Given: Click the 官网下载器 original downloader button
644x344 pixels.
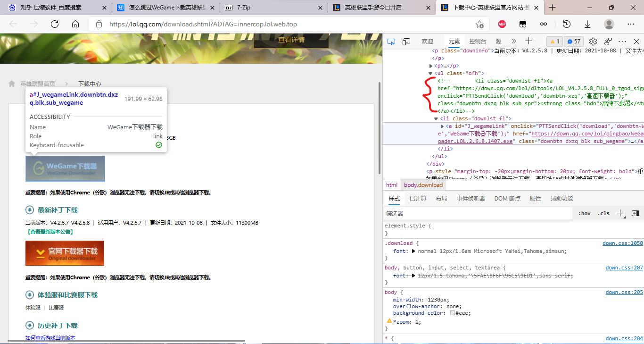Looking at the screenshot, I should [65, 253].
